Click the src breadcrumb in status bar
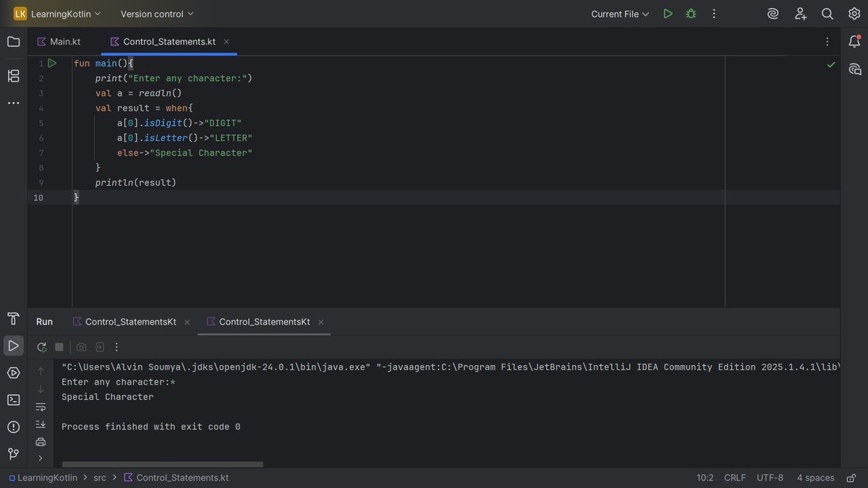This screenshot has height=488, width=868. click(x=100, y=478)
